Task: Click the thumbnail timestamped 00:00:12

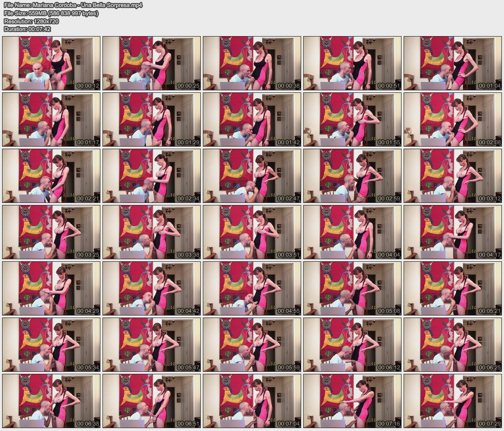Action: tap(51, 63)
